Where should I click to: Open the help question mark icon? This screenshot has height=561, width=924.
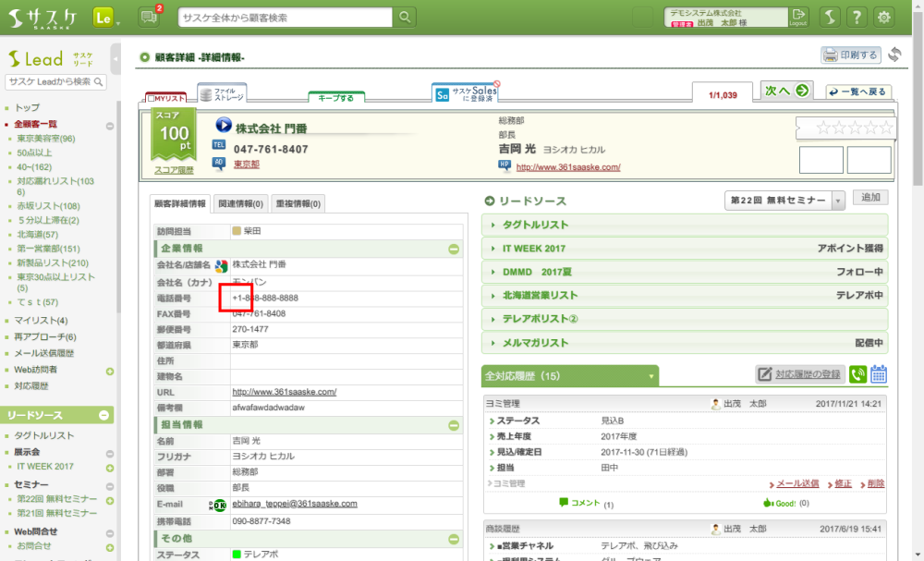tap(857, 17)
